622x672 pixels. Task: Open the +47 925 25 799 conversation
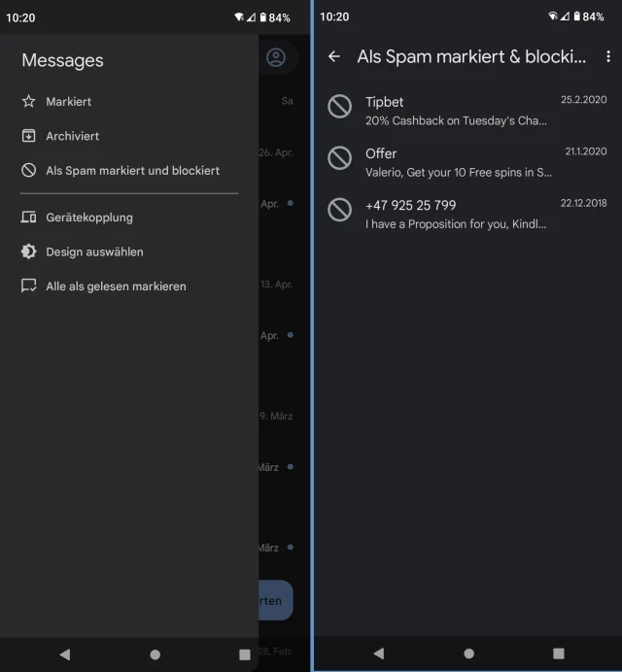coord(457,214)
